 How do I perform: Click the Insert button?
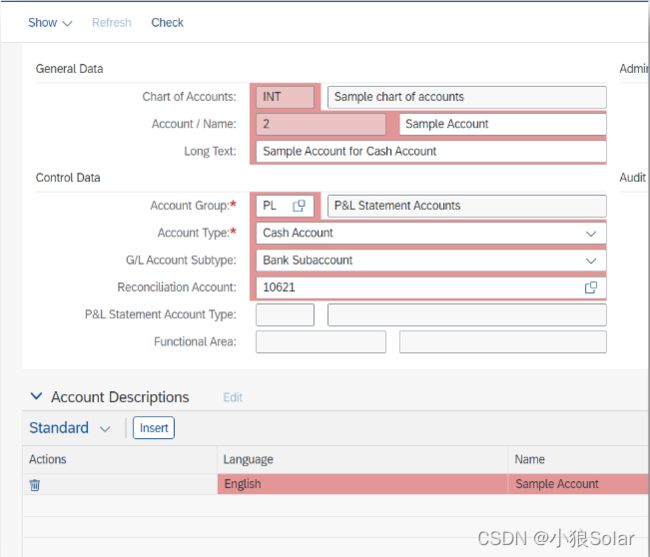coord(154,428)
